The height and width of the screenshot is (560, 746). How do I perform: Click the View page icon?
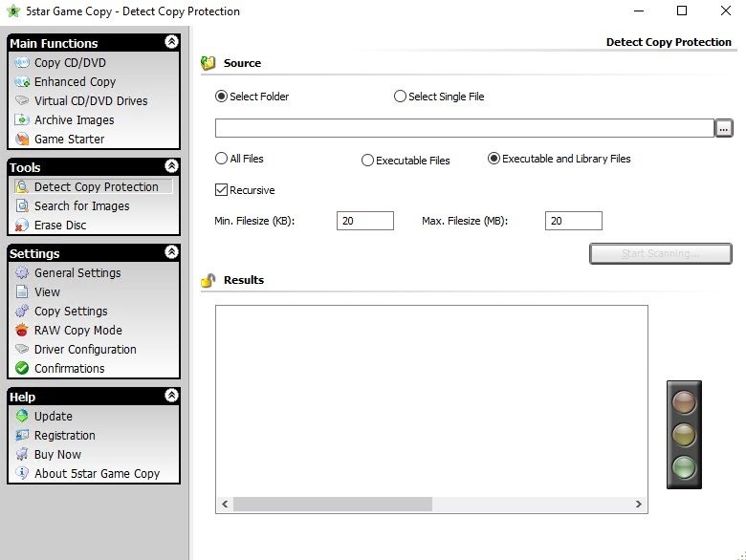[x=22, y=291]
